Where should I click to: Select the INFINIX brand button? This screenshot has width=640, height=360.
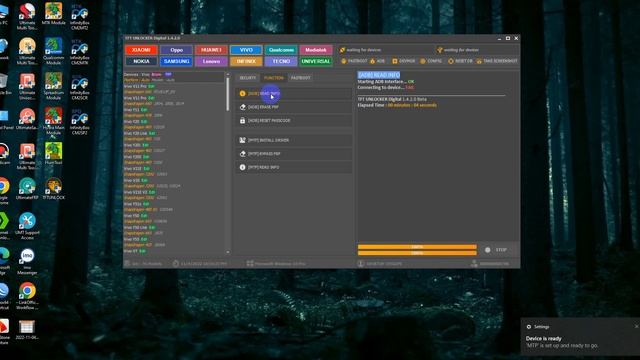246,61
